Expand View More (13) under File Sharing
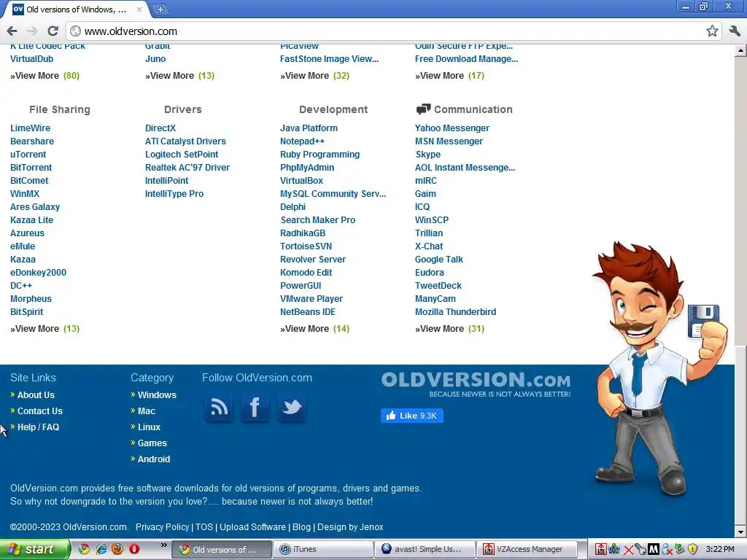Image resolution: width=747 pixels, height=560 pixels. (44, 329)
